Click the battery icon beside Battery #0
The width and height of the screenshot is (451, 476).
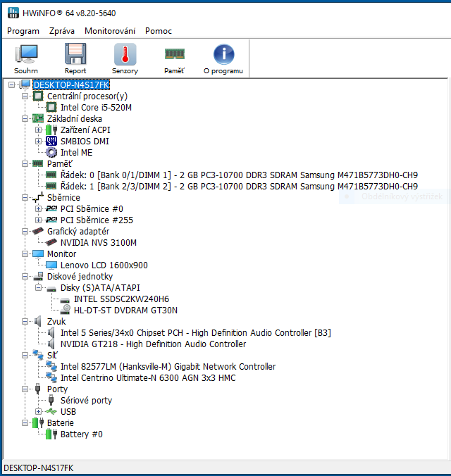coord(51,434)
